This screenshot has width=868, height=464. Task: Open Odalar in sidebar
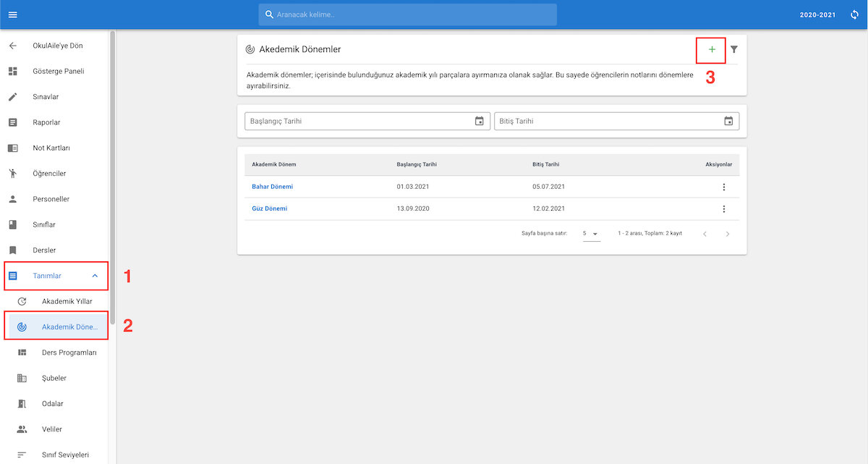click(x=54, y=403)
